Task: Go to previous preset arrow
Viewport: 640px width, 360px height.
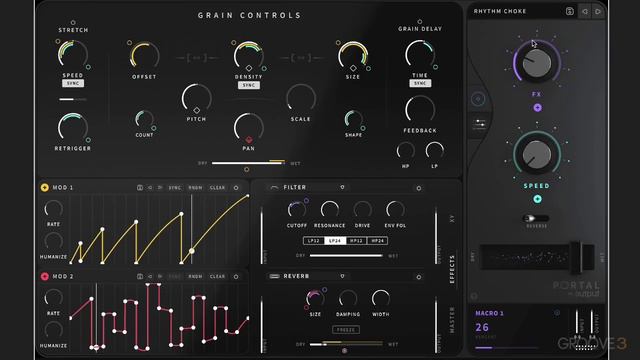Action: point(585,11)
